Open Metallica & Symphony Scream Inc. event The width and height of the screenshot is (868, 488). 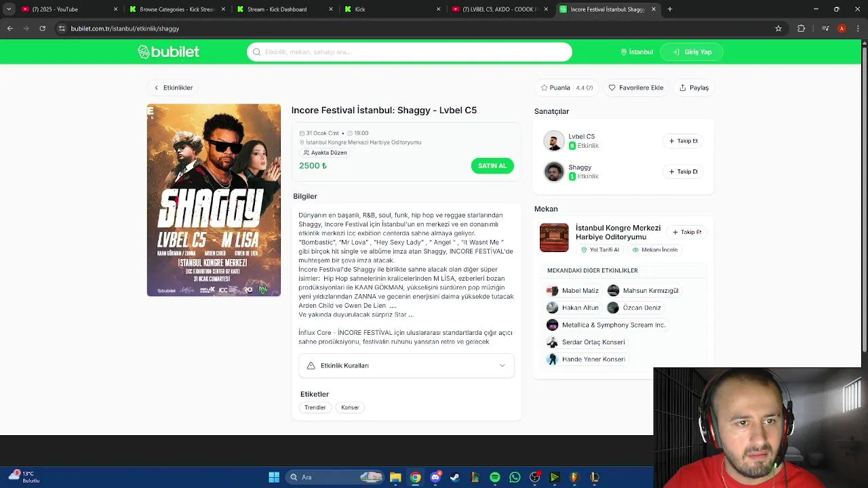click(x=606, y=325)
